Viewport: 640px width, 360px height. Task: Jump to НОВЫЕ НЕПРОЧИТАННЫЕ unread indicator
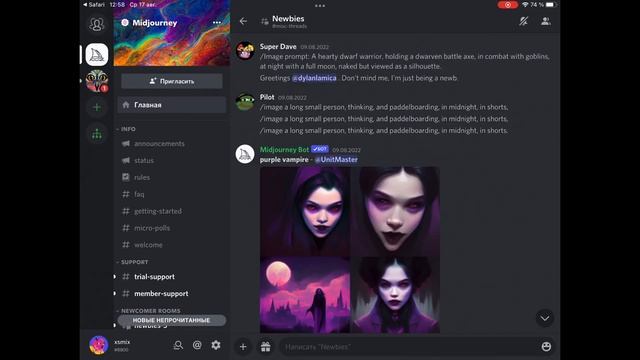coord(172,320)
